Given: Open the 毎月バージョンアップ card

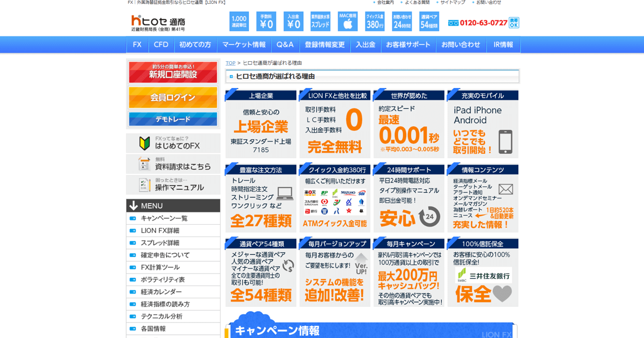Looking at the screenshot, I should point(335,272).
